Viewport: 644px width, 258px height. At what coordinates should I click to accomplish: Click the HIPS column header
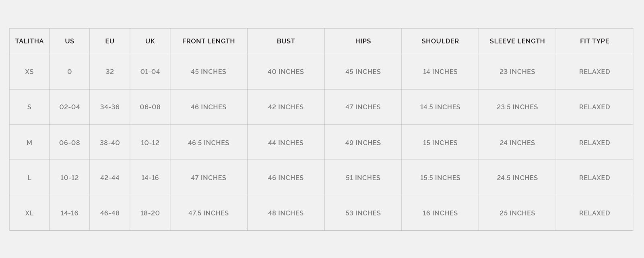point(363,41)
